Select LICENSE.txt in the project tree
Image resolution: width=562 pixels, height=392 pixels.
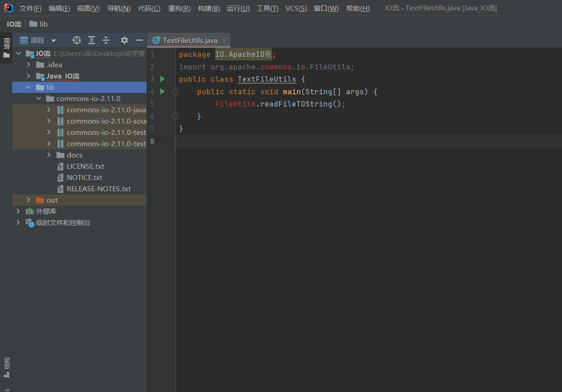(x=86, y=166)
